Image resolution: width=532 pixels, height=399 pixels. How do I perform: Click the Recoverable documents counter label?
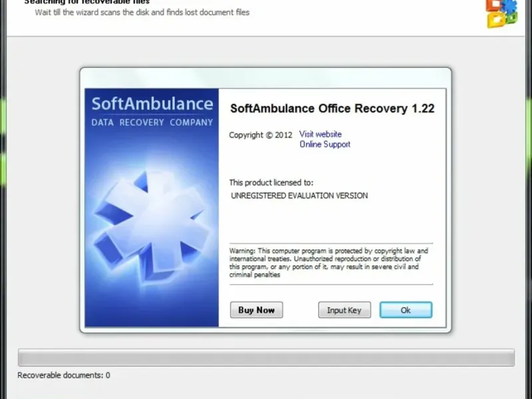click(x=64, y=375)
